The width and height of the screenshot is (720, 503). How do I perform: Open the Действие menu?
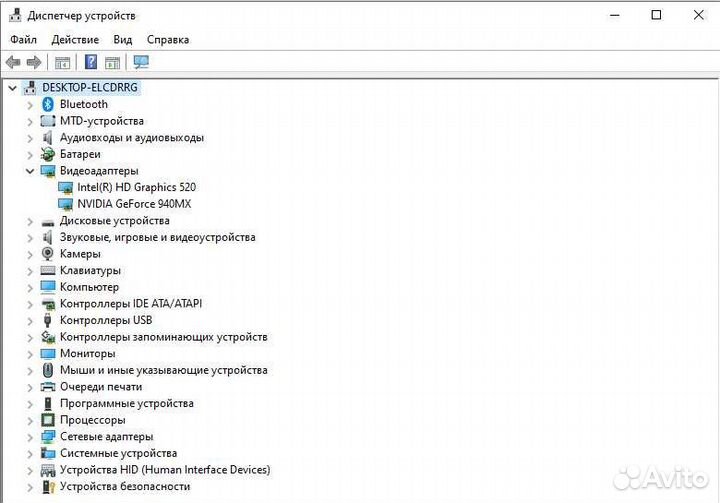pyautogui.click(x=75, y=40)
